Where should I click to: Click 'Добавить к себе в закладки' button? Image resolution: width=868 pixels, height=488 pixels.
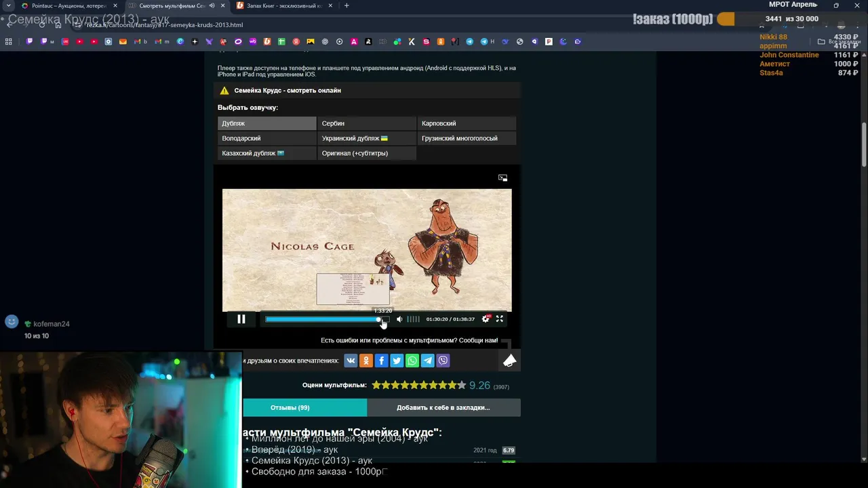pyautogui.click(x=443, y=407)
